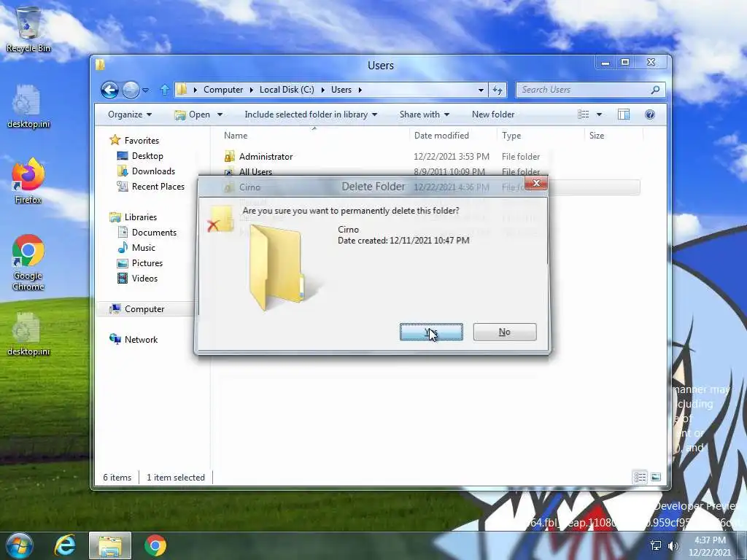Sort by Size column header

coord(597,136)
